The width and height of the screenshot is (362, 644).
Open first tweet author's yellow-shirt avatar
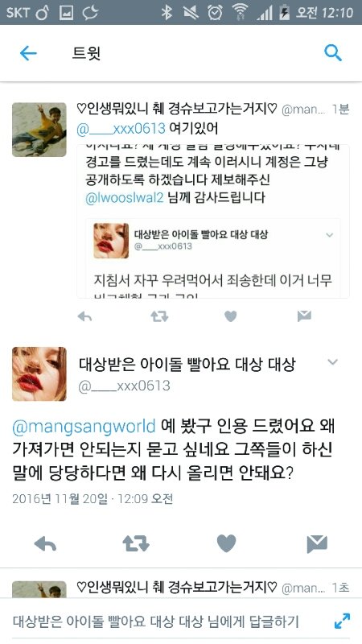(39, 130)
